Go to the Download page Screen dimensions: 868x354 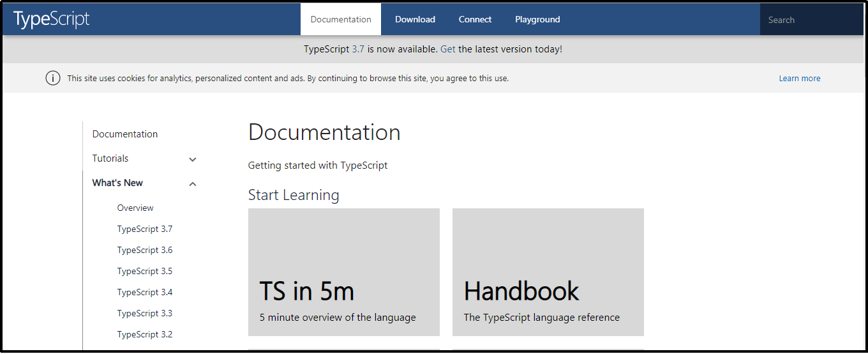[x=415, y=19]
